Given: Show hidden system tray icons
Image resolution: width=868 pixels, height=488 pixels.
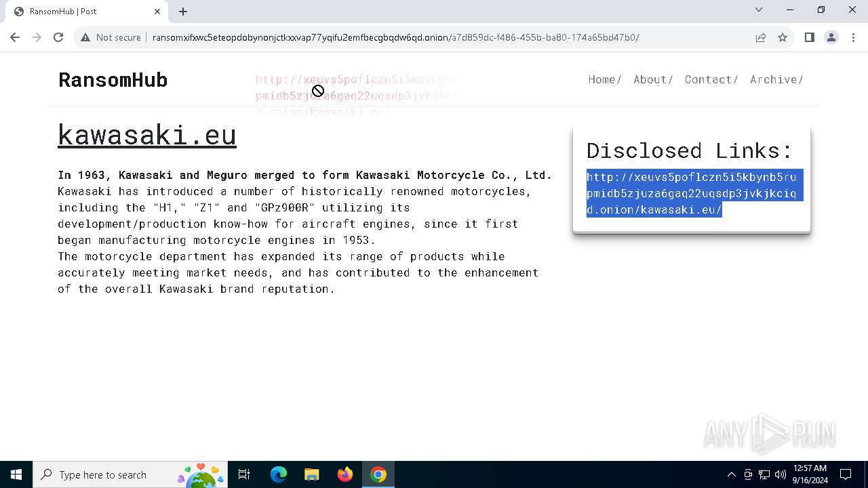Looking at the screenshot, I should coord(731,474).
